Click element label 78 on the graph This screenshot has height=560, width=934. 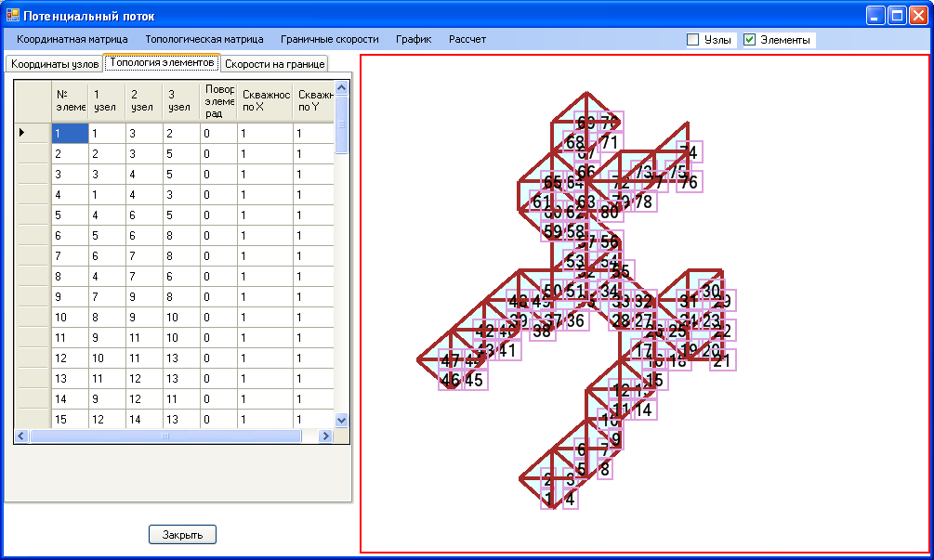tap(643, 202)
